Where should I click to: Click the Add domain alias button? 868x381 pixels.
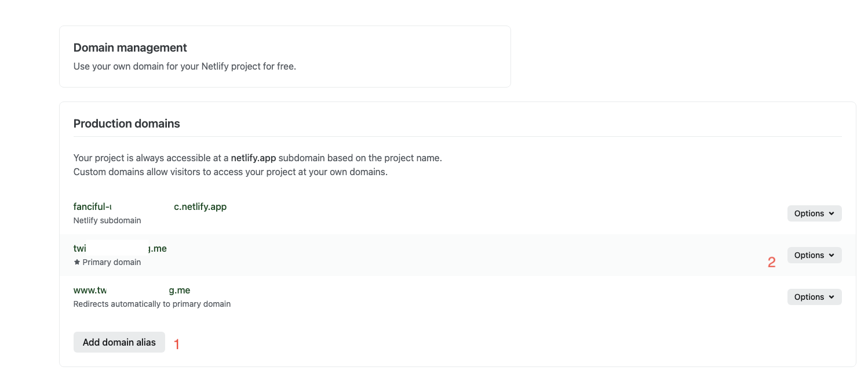point(119,342)
